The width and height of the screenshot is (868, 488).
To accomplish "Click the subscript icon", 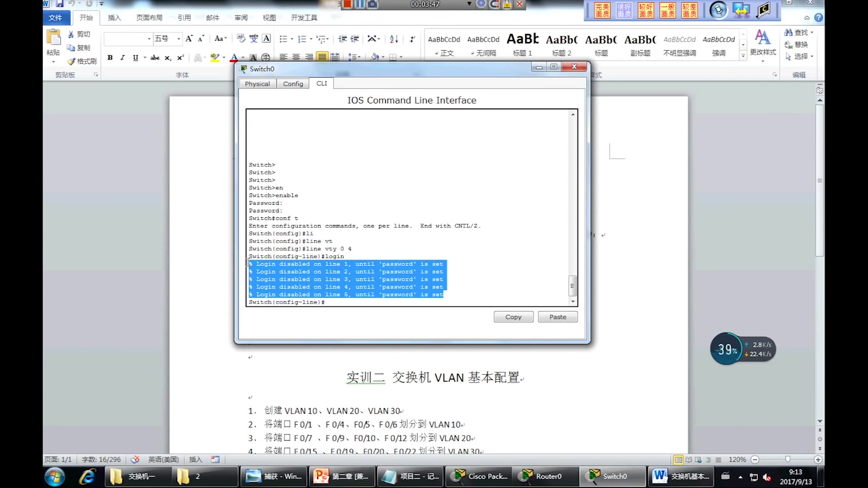I will point(168,57).
